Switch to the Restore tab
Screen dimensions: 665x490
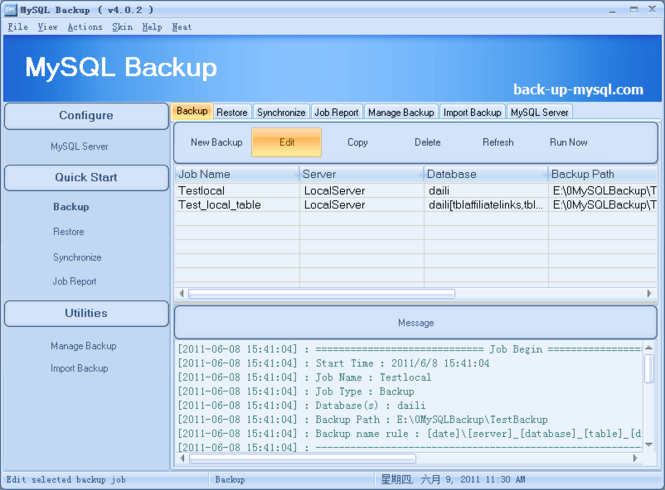232,112
